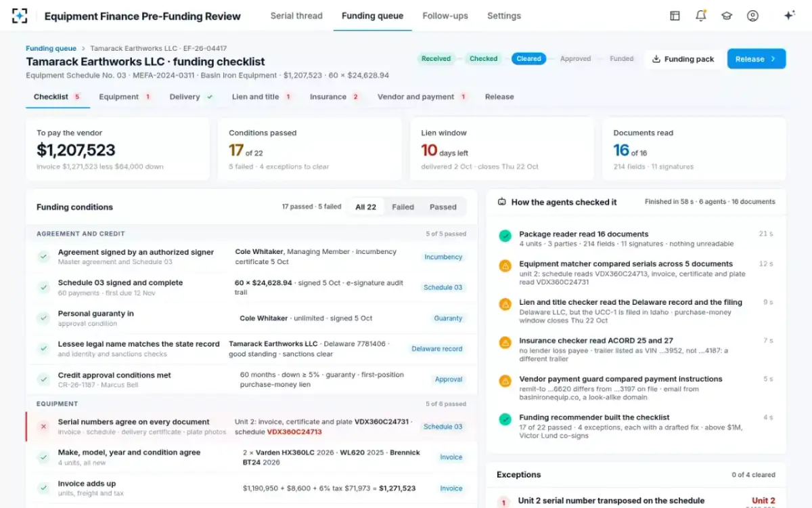812x508 pixels.
Task: Open the Guaranty document link
Action: pyautogui.click(x=448, y=318)
